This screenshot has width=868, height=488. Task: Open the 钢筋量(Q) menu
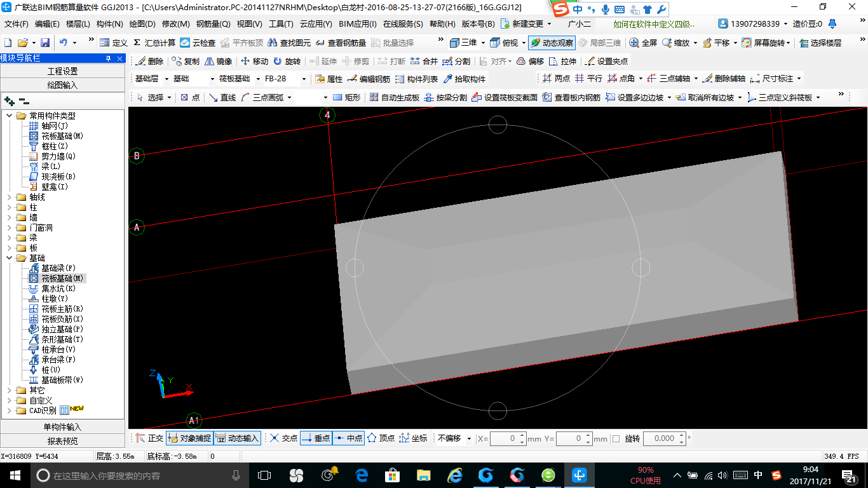click(x=213, y=24)
